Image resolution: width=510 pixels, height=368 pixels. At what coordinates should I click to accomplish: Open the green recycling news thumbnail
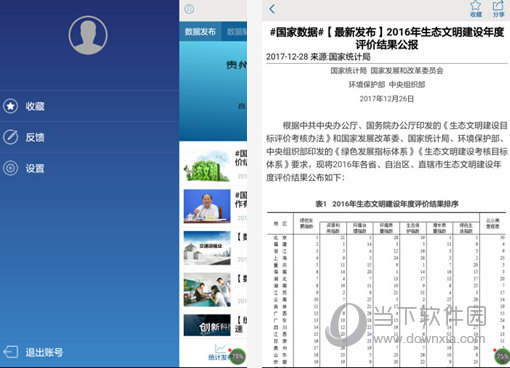point(207,166)
